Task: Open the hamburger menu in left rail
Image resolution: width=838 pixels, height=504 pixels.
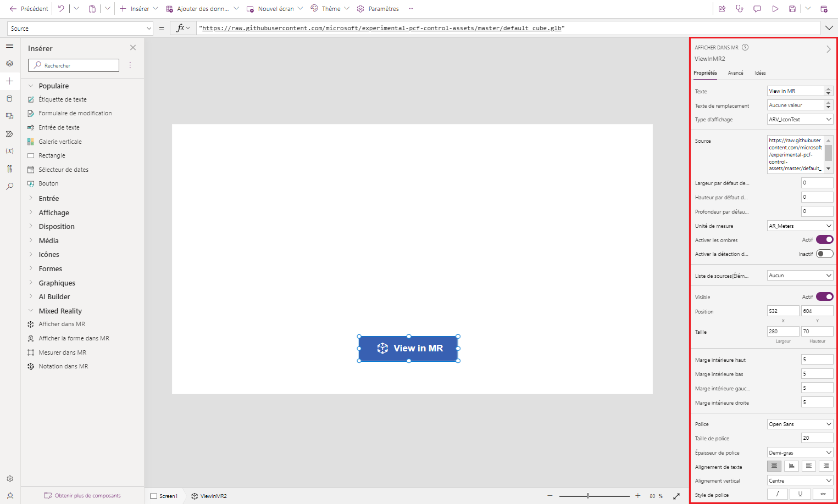Action: [x=9, y=46]
